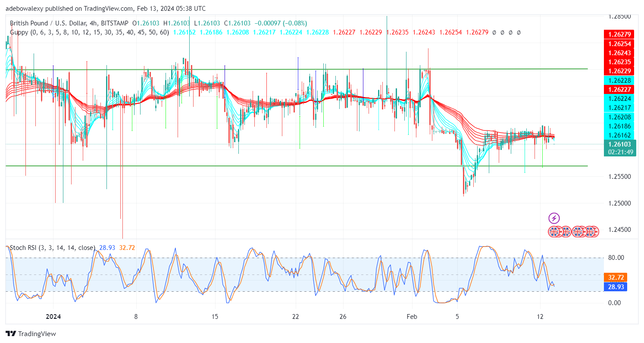The image size is (644, 343).
Task: Click the cyan 1.26228 price label
Action: coord(619,80)
